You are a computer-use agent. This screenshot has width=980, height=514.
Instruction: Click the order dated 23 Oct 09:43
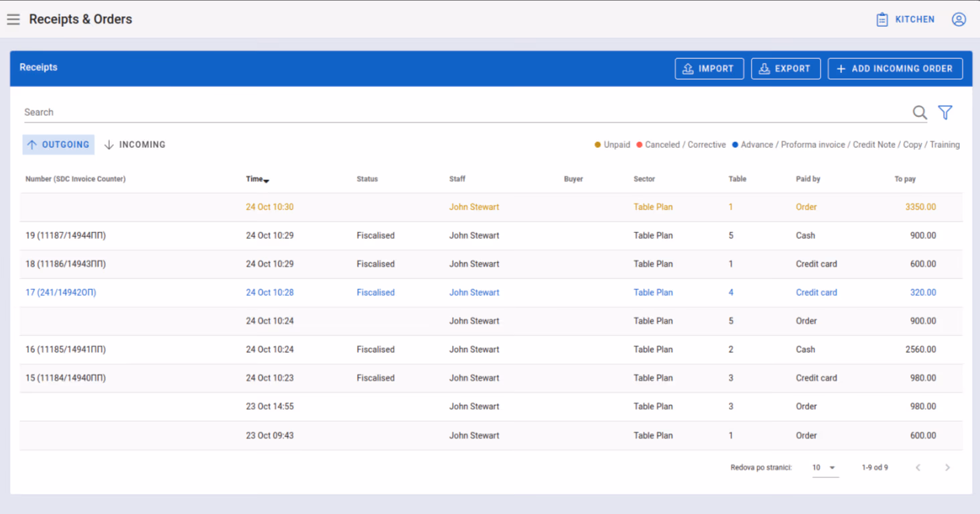(x=491, y=436)
